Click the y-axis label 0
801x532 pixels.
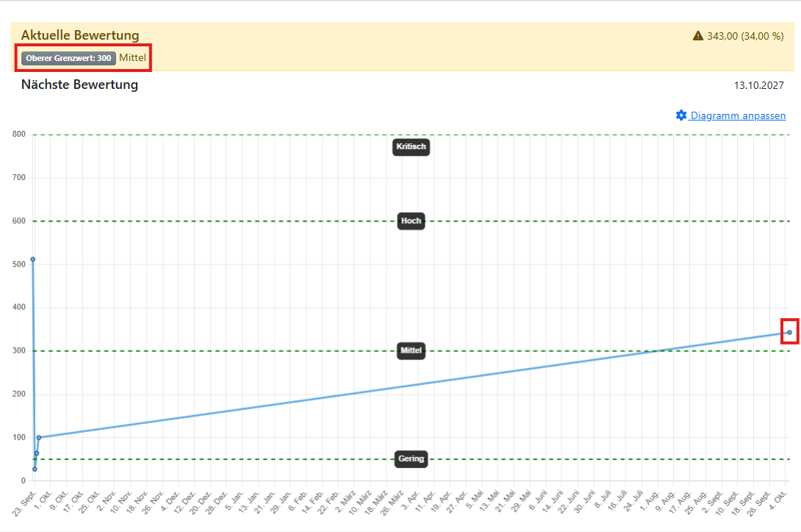[23, 481]
